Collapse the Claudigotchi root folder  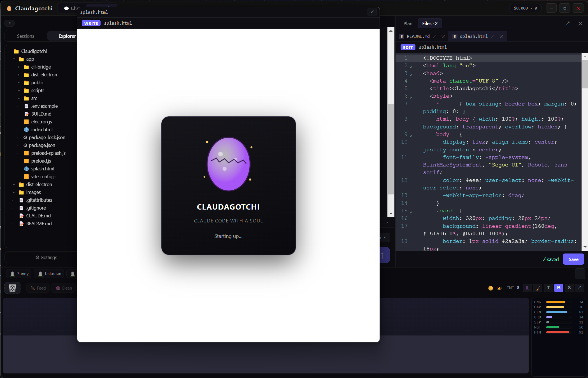click(9, 51)
